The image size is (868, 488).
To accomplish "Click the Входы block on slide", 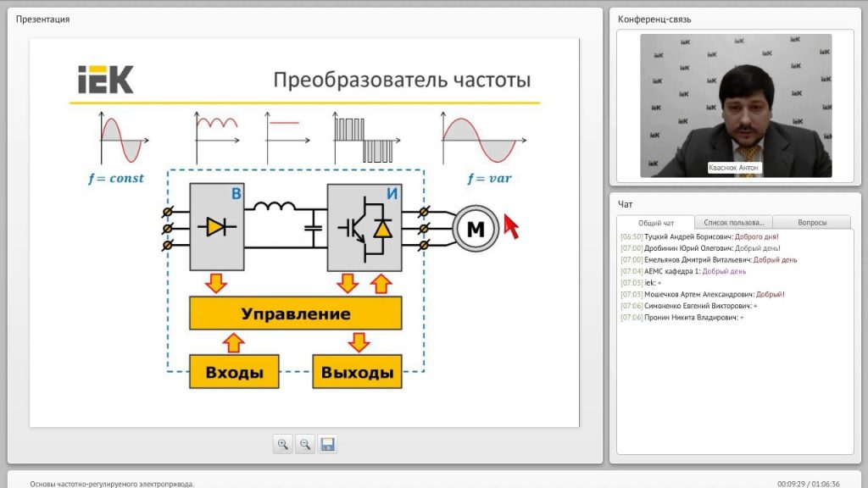I will pos(234,372).
